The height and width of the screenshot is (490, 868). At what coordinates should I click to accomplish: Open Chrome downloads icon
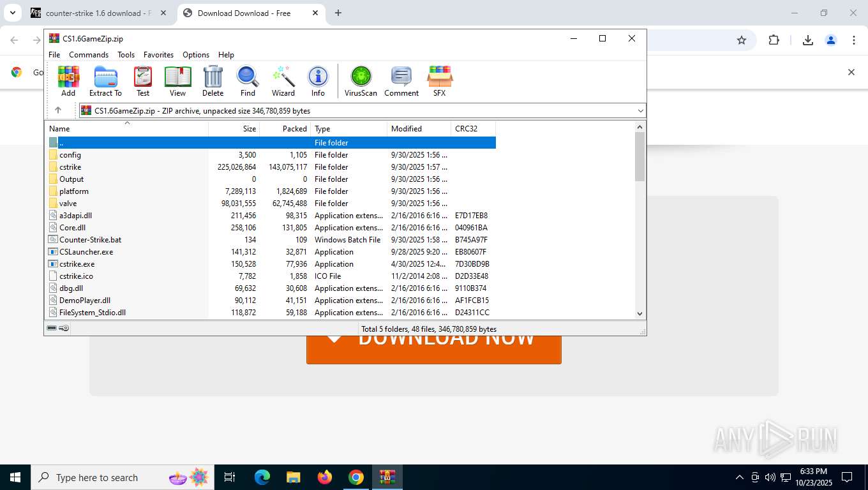[x=807, y=40]
